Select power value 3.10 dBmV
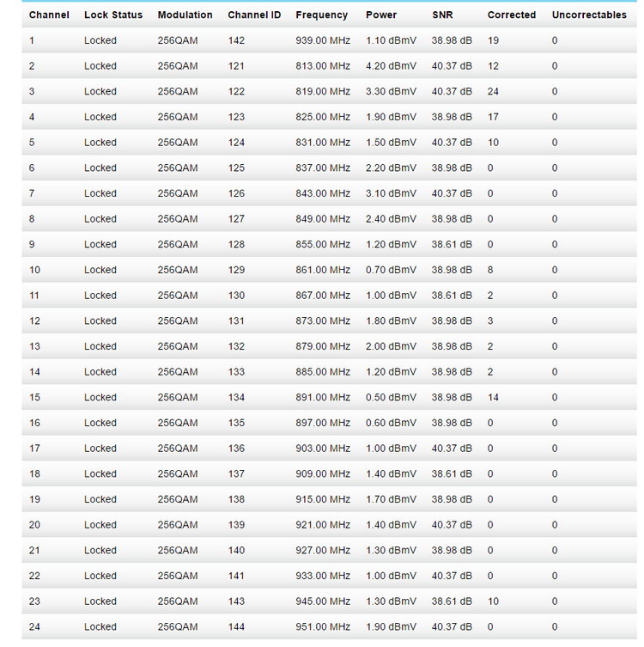 point(391,193)
